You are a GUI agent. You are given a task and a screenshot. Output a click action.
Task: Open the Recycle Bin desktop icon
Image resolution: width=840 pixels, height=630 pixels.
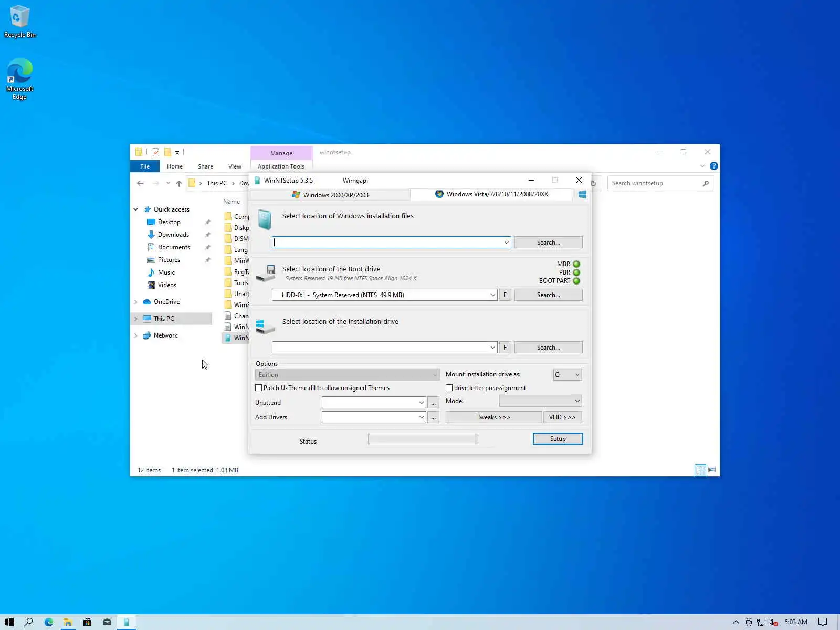[20, 22]
